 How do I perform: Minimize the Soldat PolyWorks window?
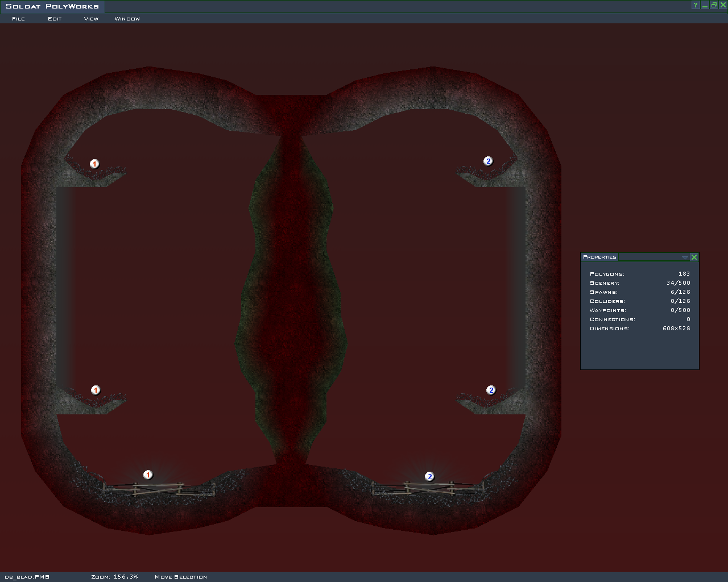[705, 5]
